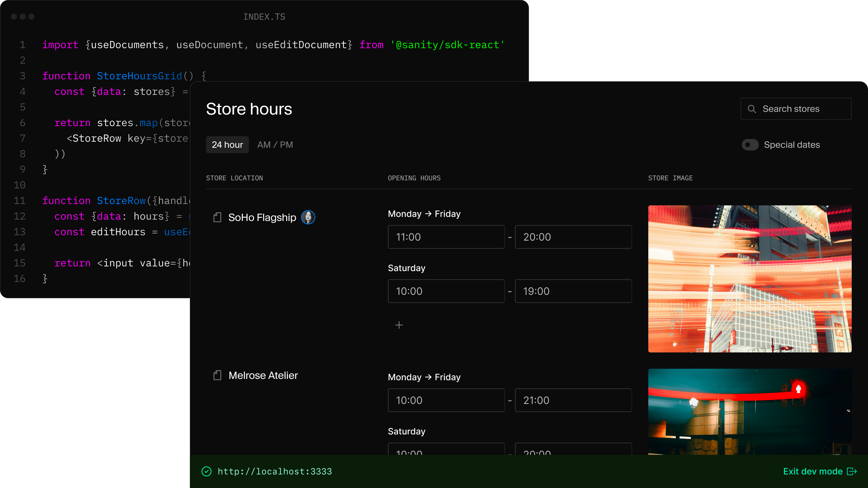868x488 pixels.
Task: Switch to 24 hour time format
Action: (227, 145)
